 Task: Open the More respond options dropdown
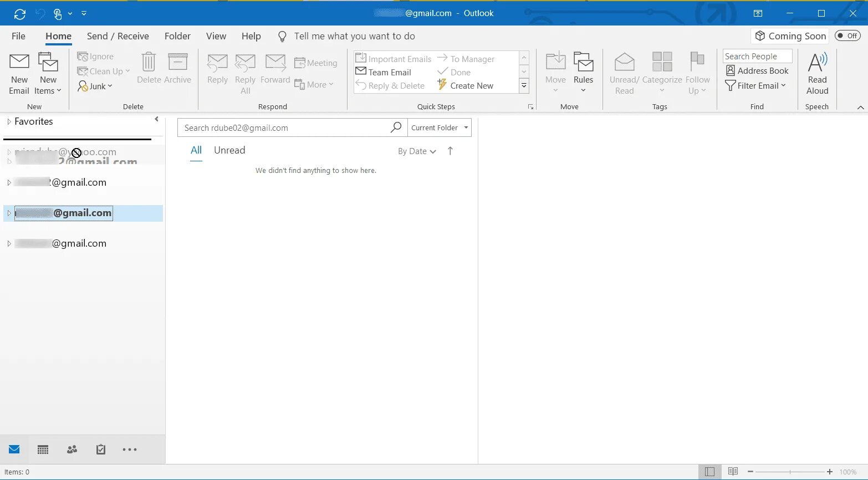314,84
